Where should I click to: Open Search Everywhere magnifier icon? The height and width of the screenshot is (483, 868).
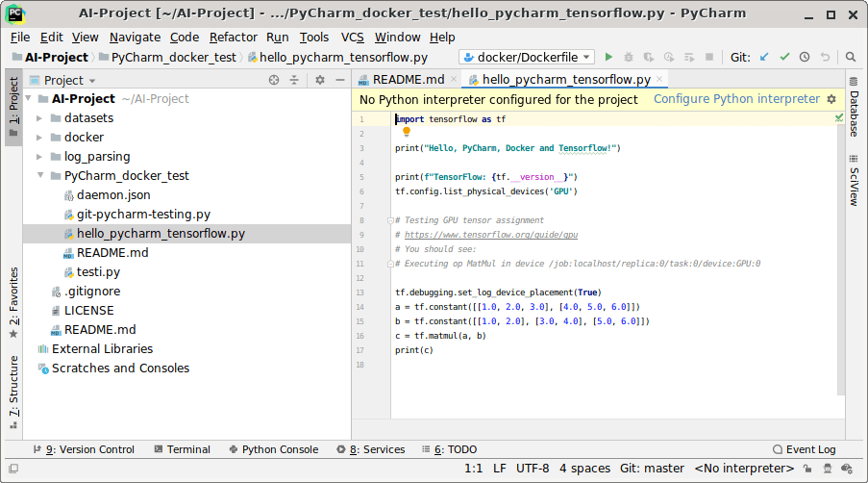[x=851, y=57]
